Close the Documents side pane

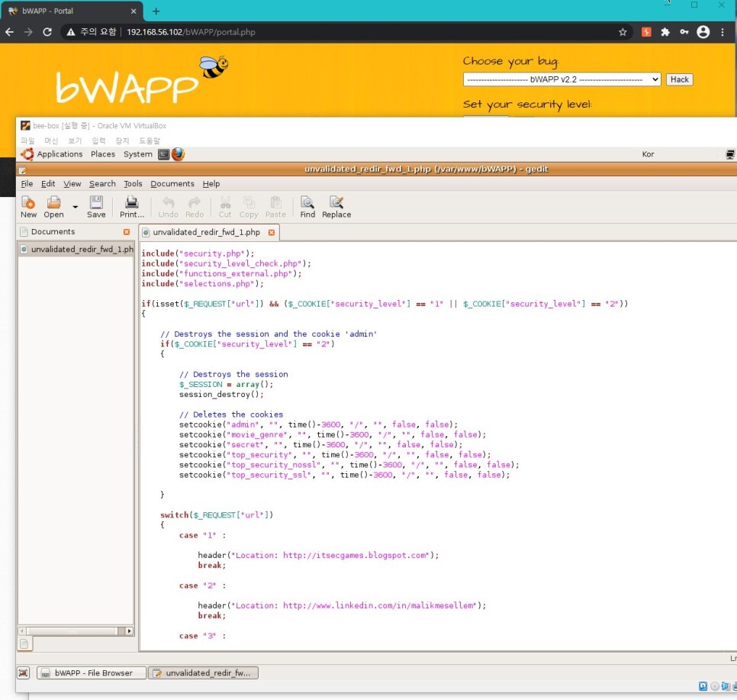[x=127, y=232]
